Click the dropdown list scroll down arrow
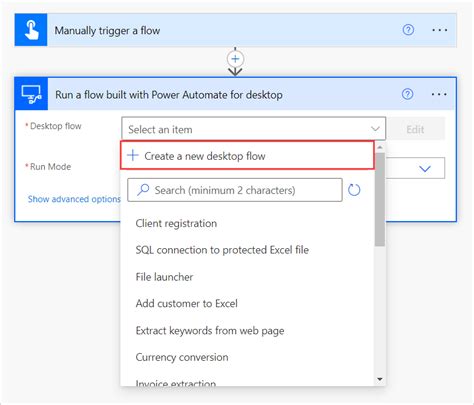The width and height of the screenshot is (474, 405). (x=380, y=379)
